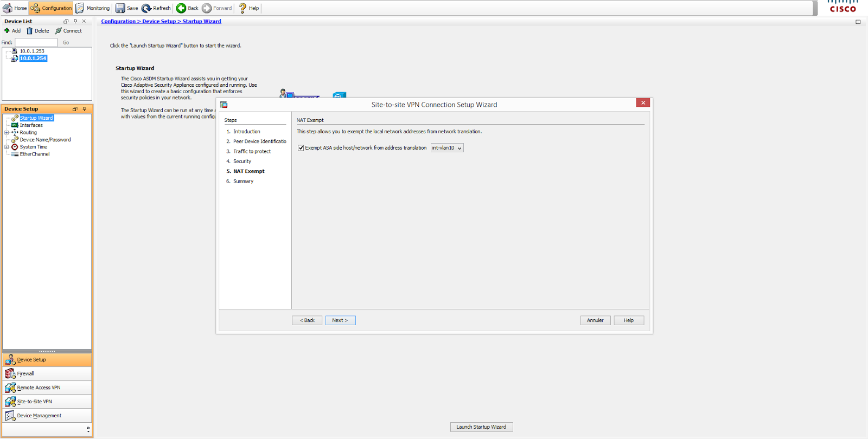Pin the Device Setup panel
Image resolution: width=868 pixels, height=439 pixels.
tap(84, 109)
